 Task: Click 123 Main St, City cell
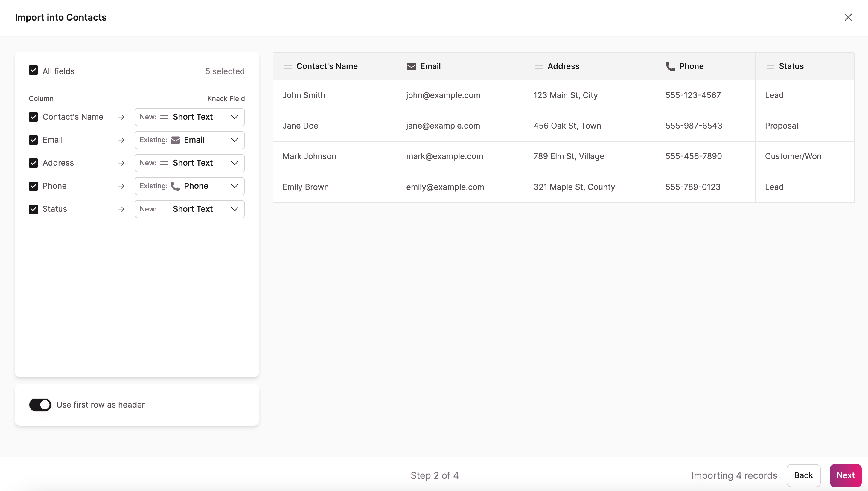click(x=590, y=95)
